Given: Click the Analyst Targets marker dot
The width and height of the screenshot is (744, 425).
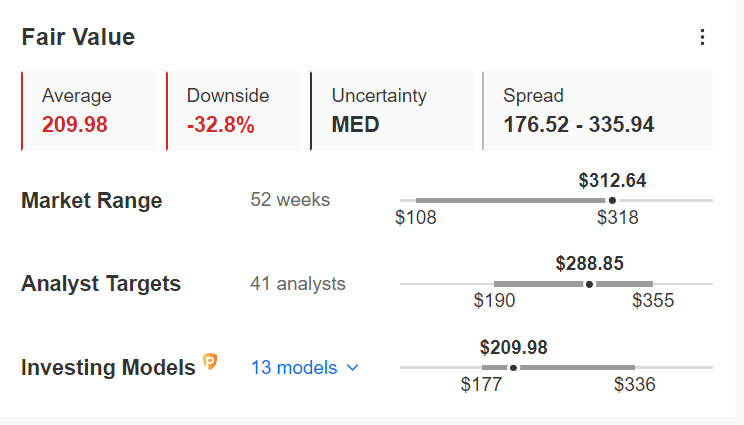Looking at the screenshot, I should coord(589,284).
